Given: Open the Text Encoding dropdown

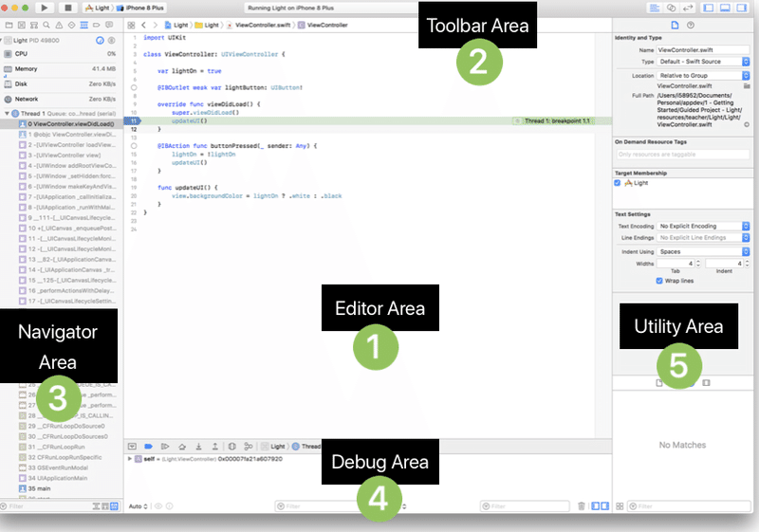Looking at the screenshot, I should 703,227.
